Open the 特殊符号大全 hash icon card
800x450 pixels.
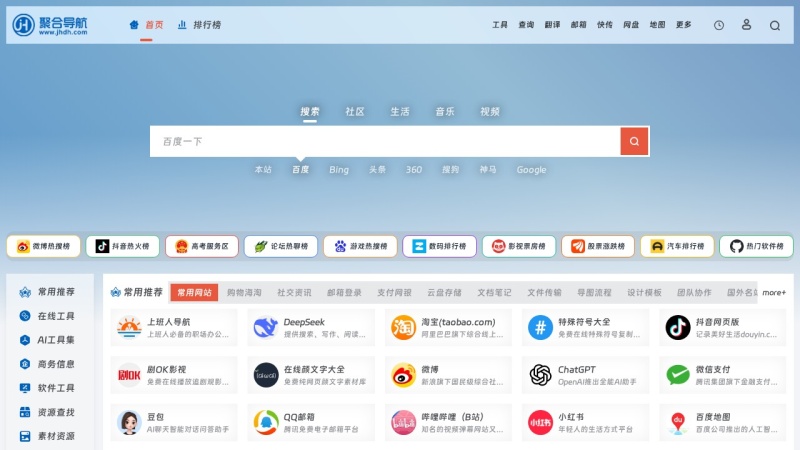[x=585, y=328]
